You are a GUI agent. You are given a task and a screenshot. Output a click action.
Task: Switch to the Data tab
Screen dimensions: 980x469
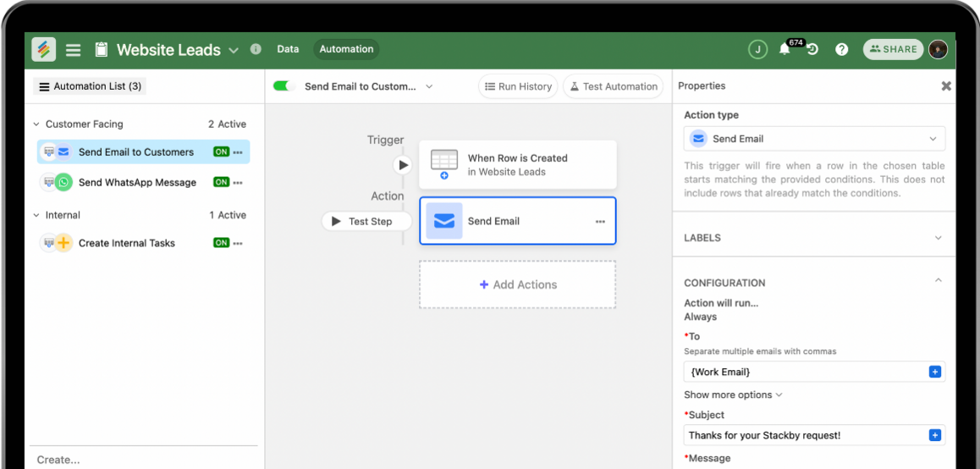(288, 49)
